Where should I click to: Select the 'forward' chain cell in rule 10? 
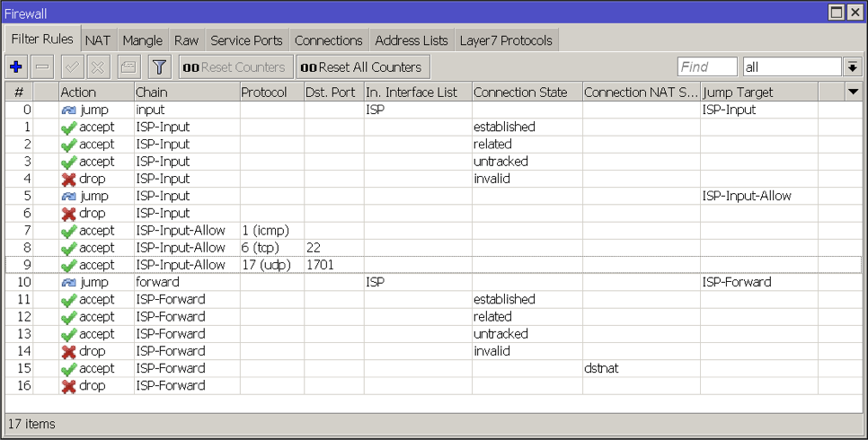(158, 282)
